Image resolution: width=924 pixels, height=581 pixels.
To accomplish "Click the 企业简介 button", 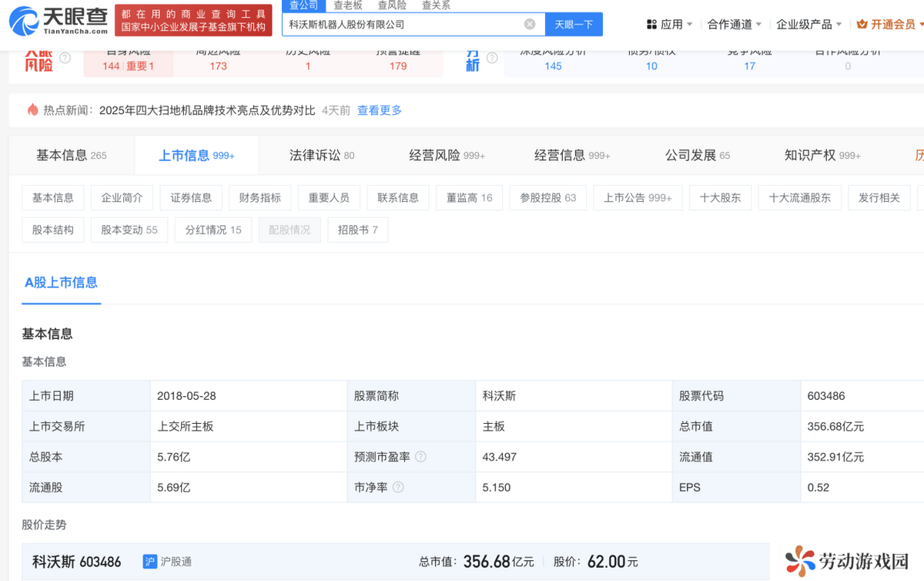I will coord(122,198).
